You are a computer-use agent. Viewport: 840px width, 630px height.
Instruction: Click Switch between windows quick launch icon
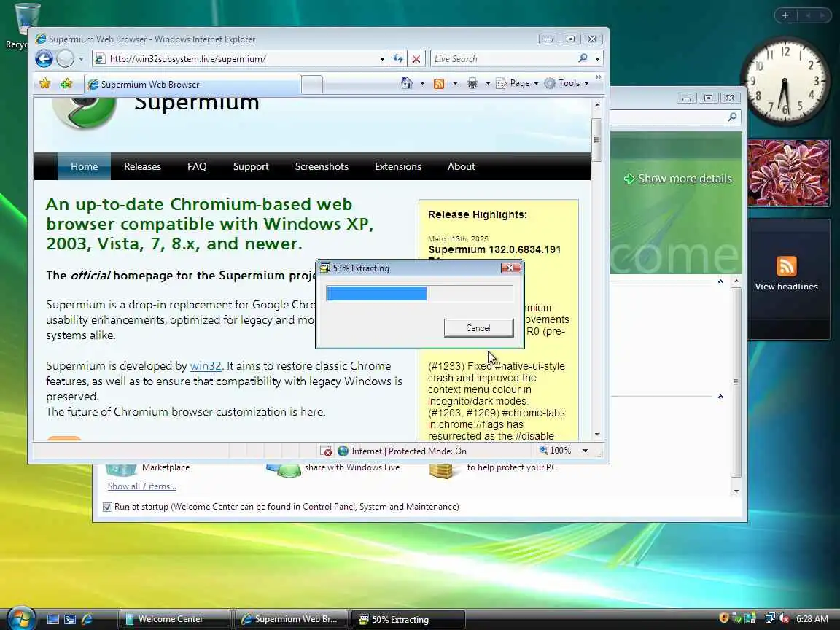[x=70, y=619]
